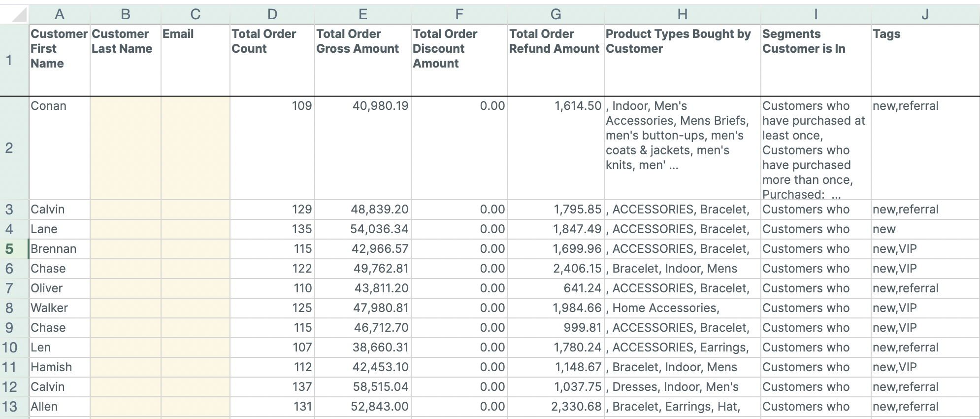Select the cell containing Conan
Screen dimensions: 980x419
tap(59, 148)
